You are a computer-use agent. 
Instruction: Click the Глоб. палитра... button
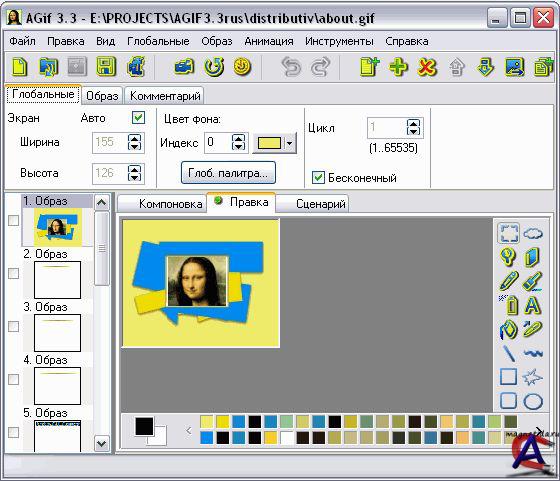pyautogui.click(x=228, y=173)
